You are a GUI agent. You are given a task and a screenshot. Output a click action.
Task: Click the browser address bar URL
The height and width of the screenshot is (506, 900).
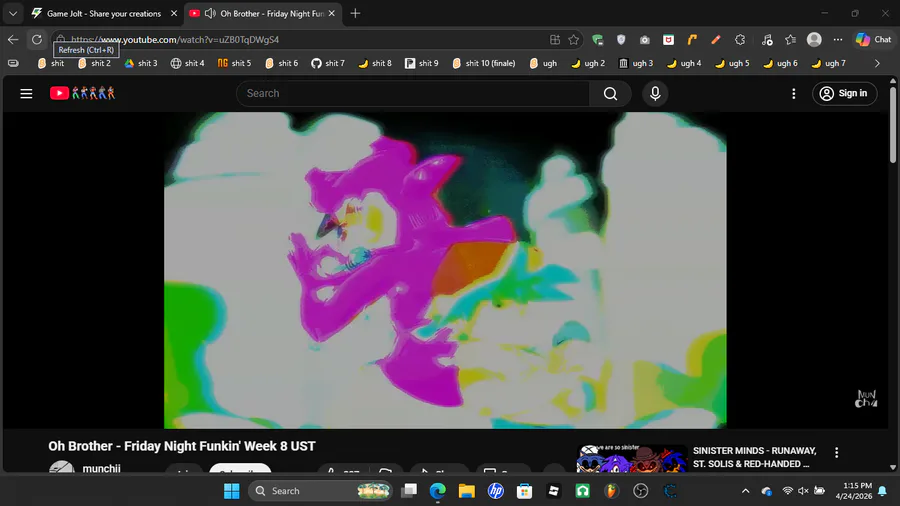[x=175, y=40]
